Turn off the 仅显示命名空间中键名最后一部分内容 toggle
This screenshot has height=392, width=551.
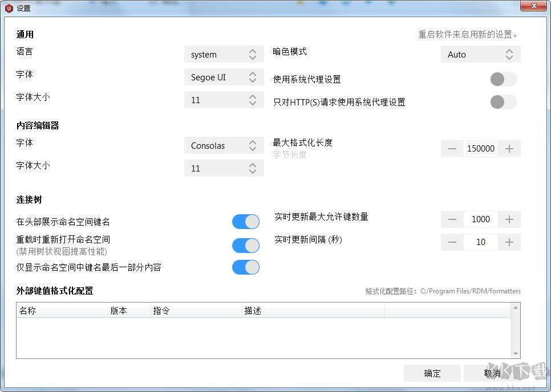[x=245, y=267]
